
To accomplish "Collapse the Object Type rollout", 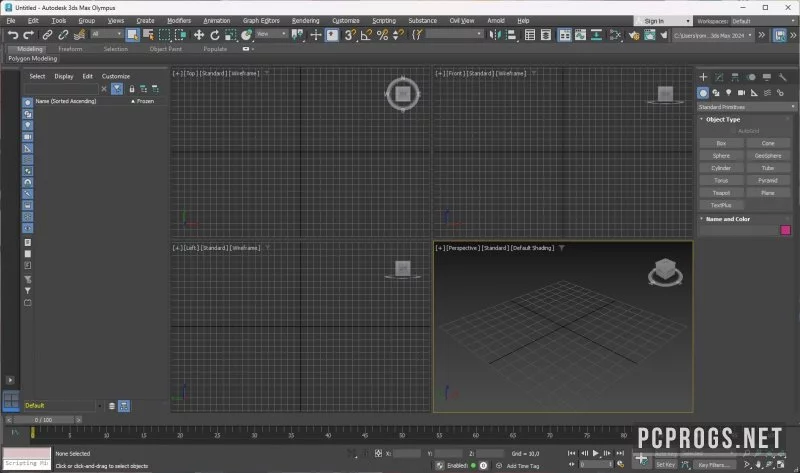I will click(x=722, y=119).
